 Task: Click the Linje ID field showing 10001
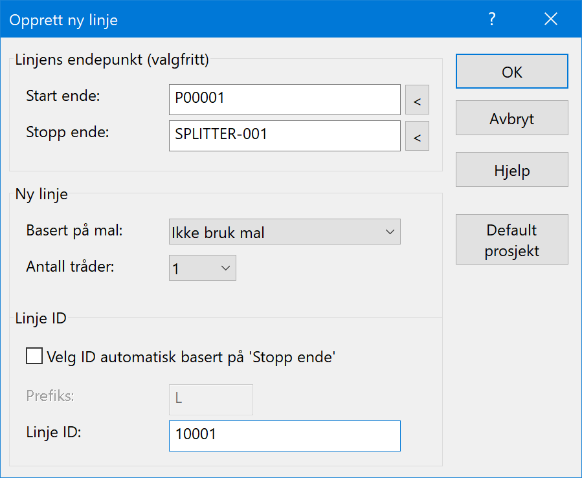[x=285, y=436]
